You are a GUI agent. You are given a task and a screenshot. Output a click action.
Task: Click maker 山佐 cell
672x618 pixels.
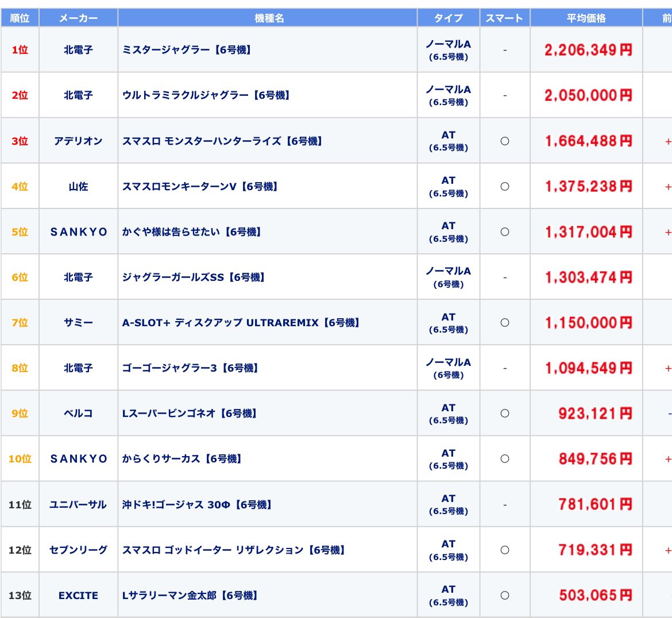pyautogui.click(x=79, y=187)
